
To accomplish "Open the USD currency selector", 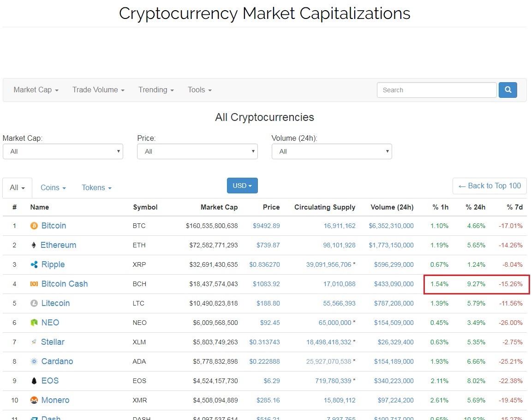I will pos(242,186).
